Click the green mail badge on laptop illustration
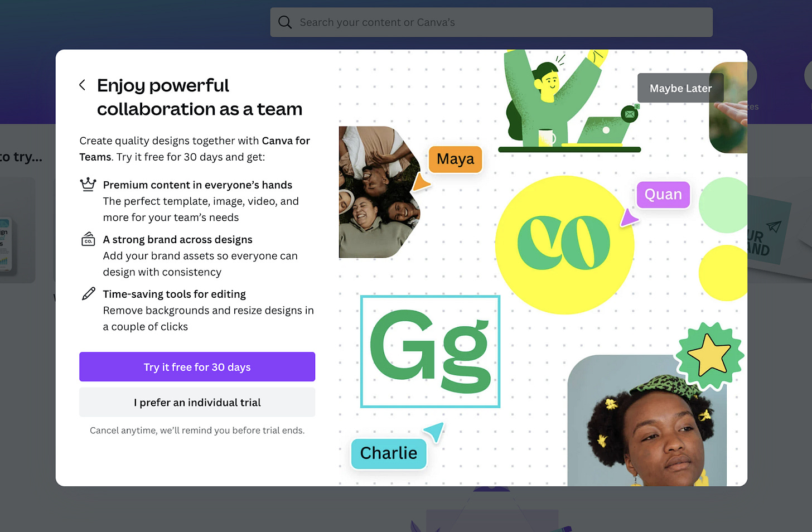 630,114
